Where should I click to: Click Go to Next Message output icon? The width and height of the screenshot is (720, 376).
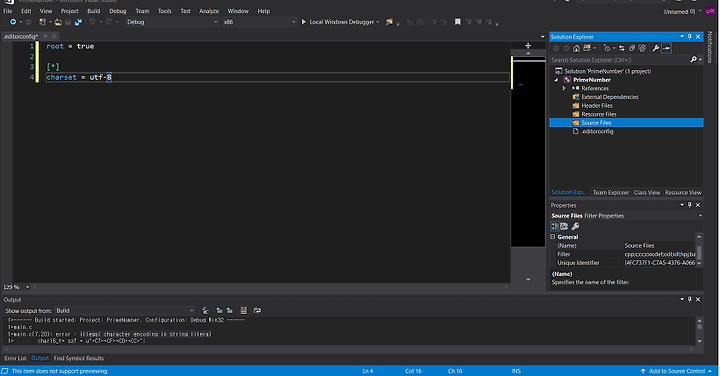[x=229, y=311]
